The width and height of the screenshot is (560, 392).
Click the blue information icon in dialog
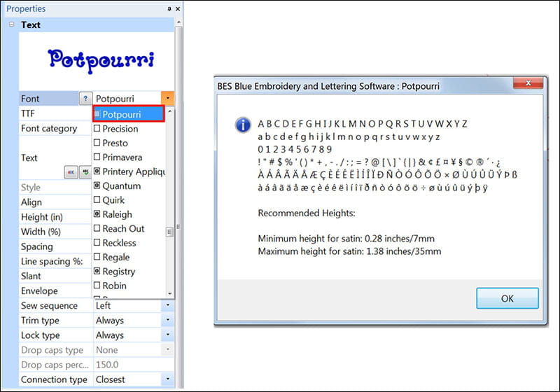pyautogui.click(x=243, y=125)
